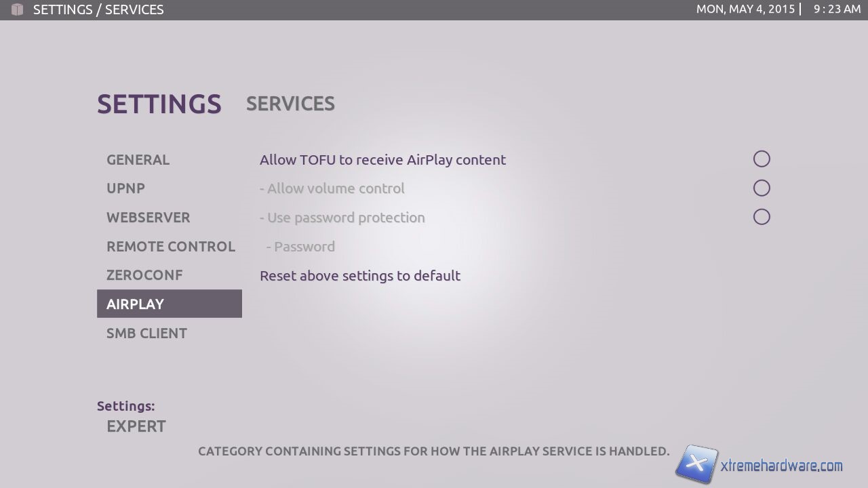The image size is (868, 488).
Task: Click the date and time display
Action: click(778, 9)
